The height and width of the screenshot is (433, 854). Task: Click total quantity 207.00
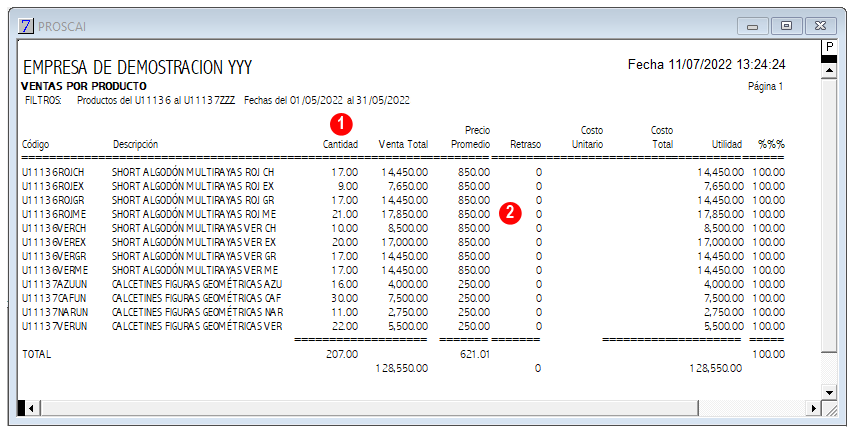pos(342,354)
